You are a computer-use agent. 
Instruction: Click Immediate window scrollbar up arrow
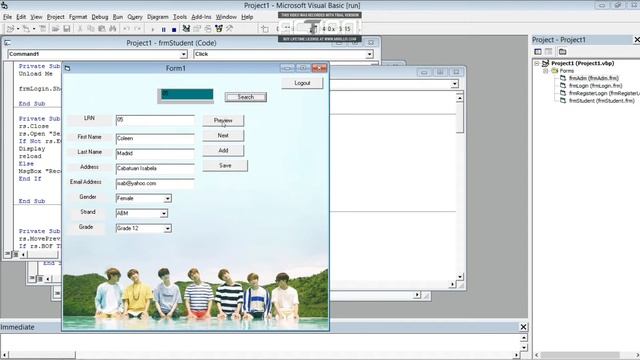(x=524, y=338)
